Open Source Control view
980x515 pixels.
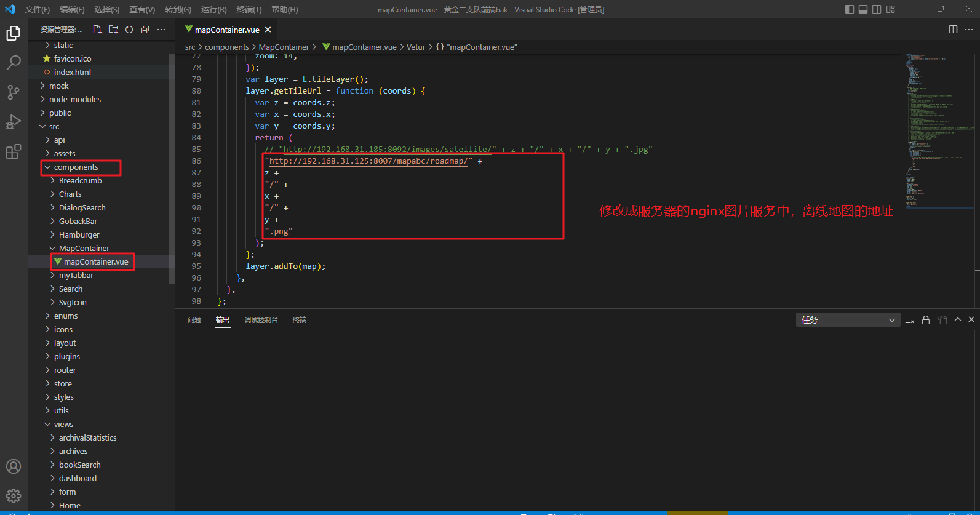[14, 92]
